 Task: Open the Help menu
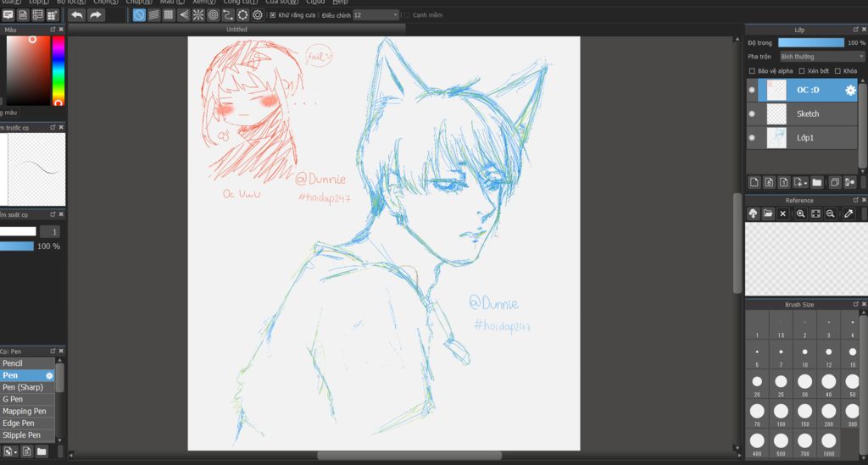(x=340, y=3)
